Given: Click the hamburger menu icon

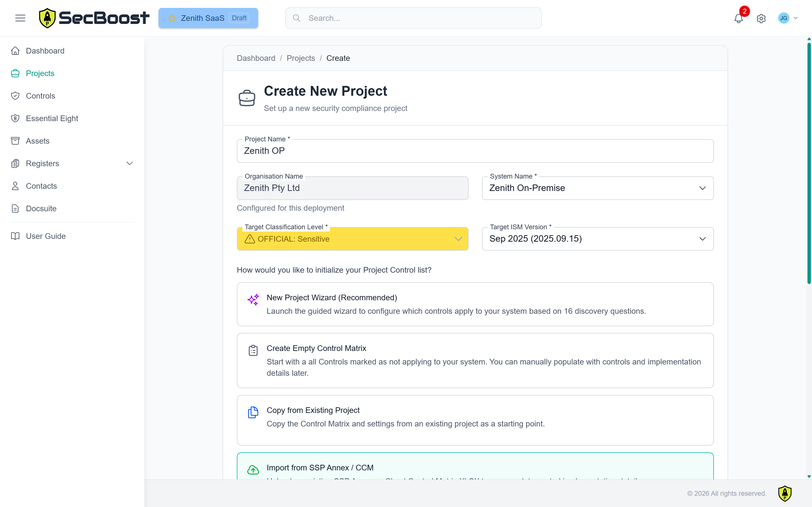Looking at the screenshot, I should click(x=20, y=18).
